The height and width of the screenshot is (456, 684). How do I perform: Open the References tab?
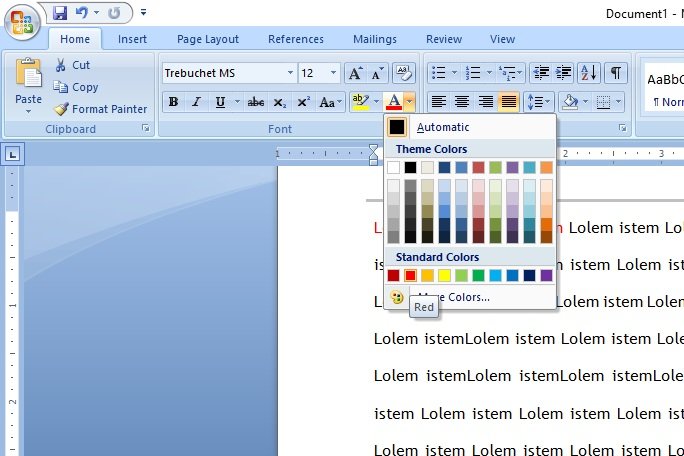click(x=296, y=39)
